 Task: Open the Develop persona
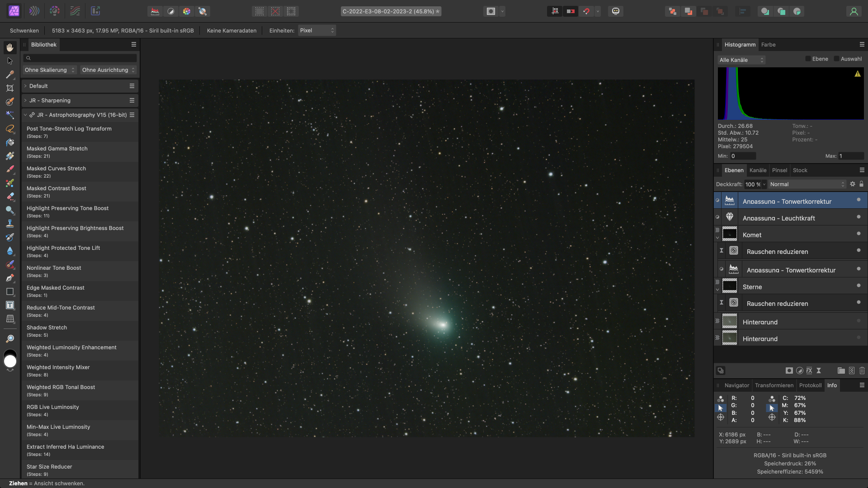click(55, 11)
